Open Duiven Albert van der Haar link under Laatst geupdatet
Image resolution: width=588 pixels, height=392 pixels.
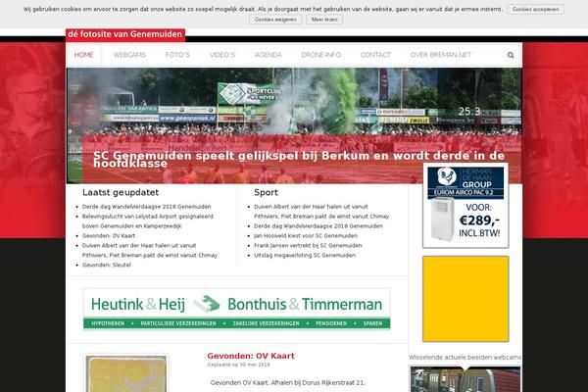150,250
